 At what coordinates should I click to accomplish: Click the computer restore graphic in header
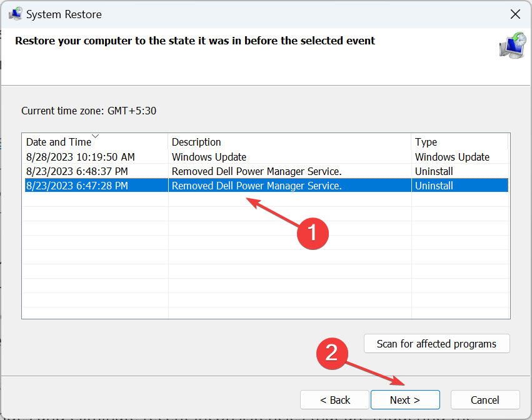coord(512,46)
